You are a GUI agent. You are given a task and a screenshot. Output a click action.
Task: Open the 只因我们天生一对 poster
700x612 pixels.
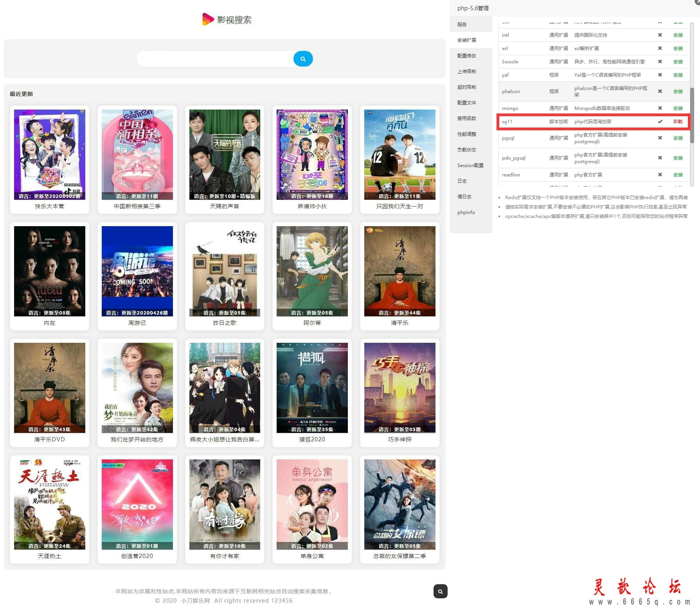(x=399, y=155)
